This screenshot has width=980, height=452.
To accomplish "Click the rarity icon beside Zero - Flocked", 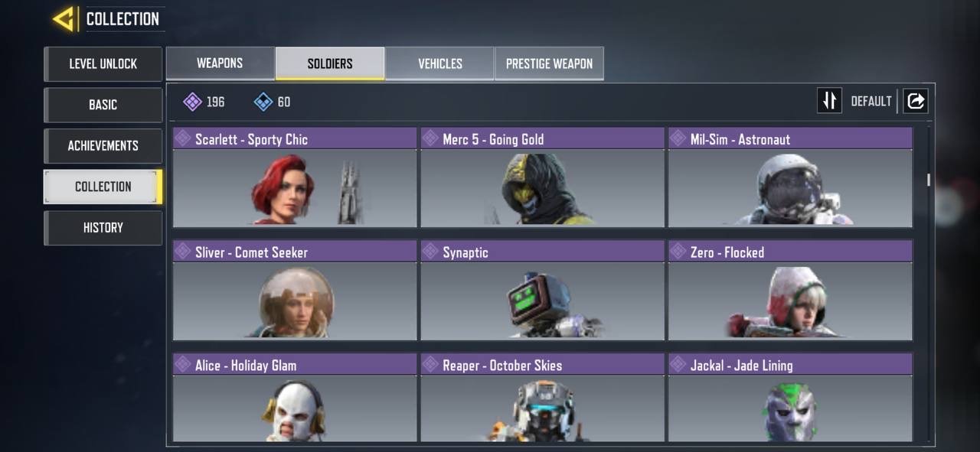I will click(678, 252).
